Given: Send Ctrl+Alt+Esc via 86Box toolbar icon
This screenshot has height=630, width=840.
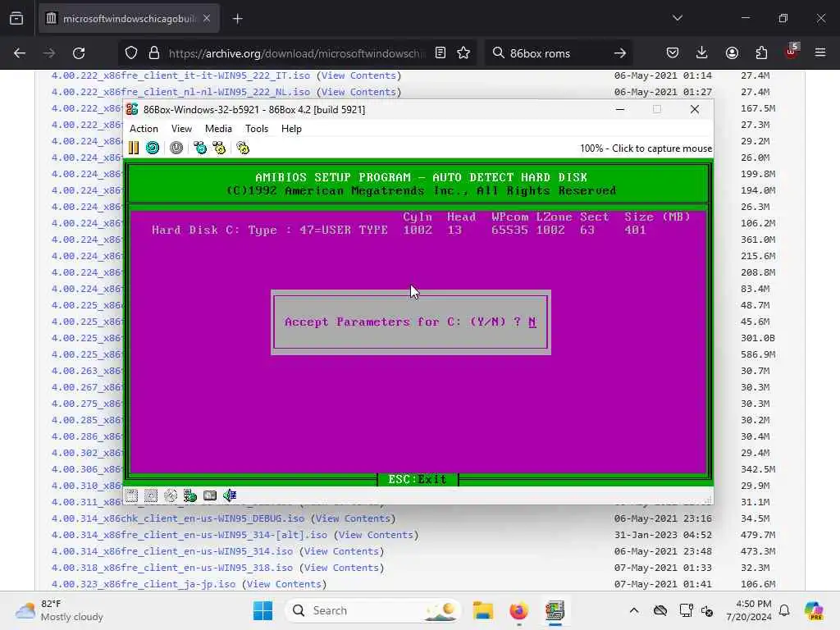Looking at the screenshot, I should tap(219, 148).
